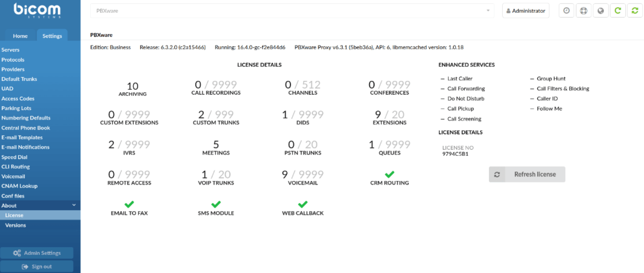Screen dimensions: 644x273
Task: Switch to the Settings tab
Action: tap(52, 36)
